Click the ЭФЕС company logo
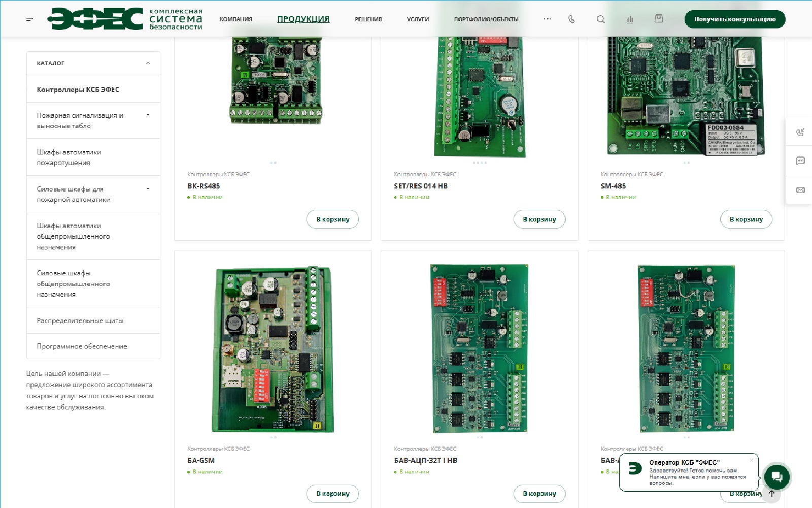The height and width of the screenshot is (508, 812). (125, 19)
